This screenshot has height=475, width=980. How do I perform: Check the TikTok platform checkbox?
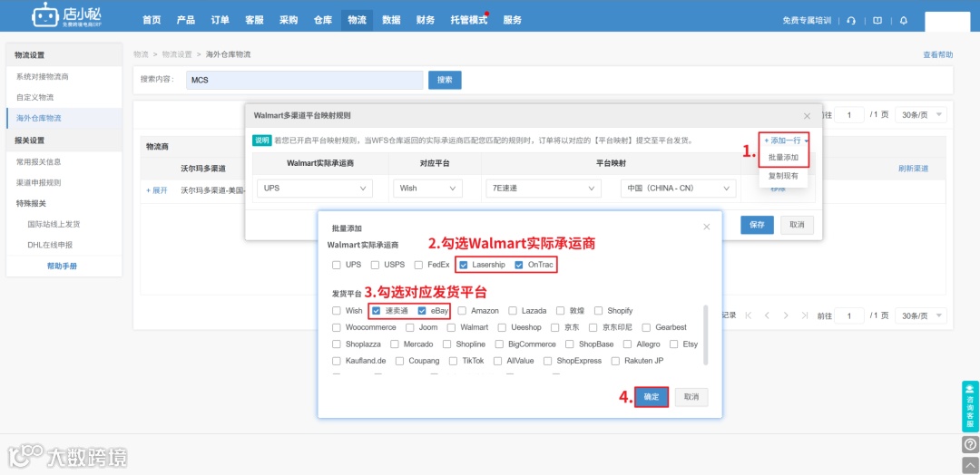pos(454,361)
